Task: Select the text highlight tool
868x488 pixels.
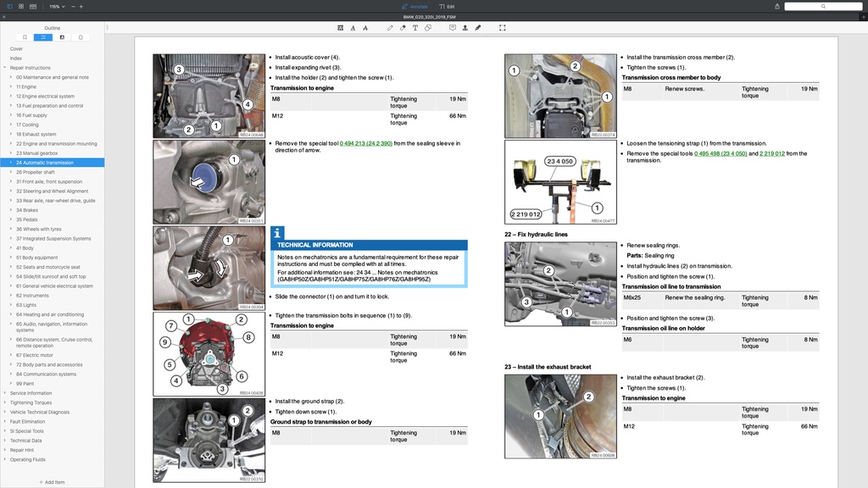Action: (x=341, y=28)
